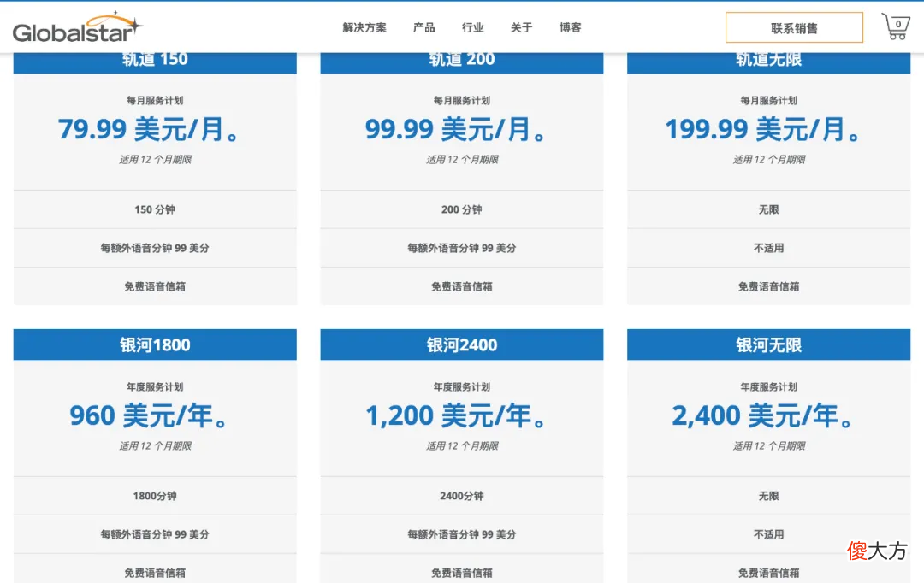Viewport: 924px width, 583px height.
Task: Click 免费语音信箱 in the 79.99 plan
Action: coord(155,286)
